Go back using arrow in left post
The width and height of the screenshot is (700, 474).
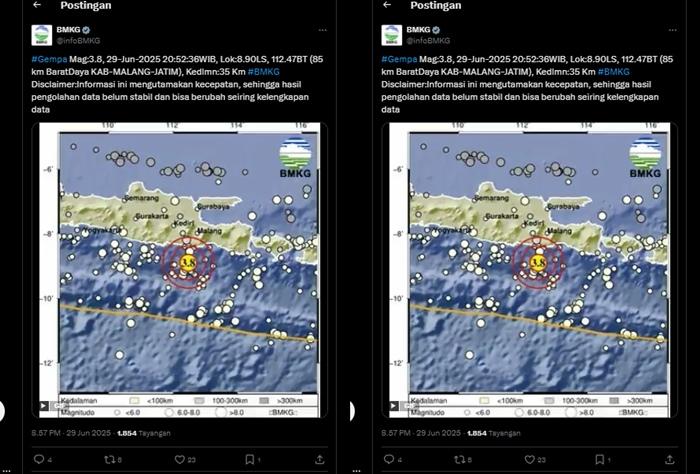tap(37, 5)
